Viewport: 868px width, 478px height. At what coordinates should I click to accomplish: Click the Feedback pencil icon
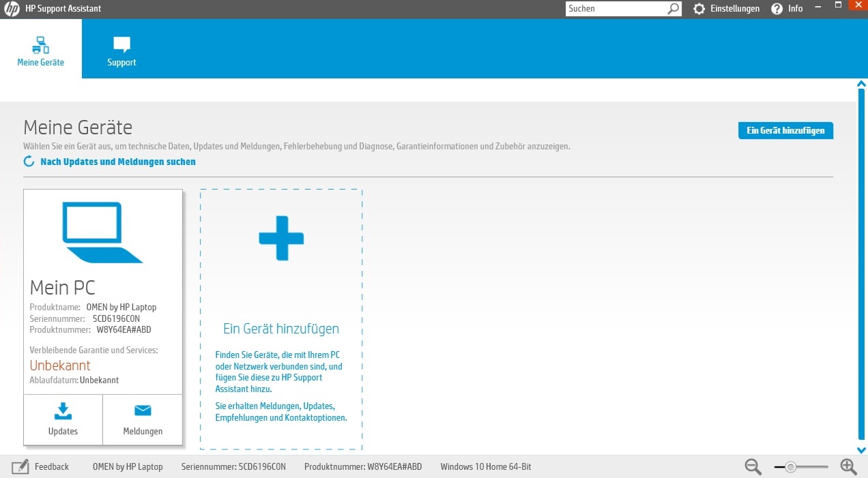point(20,467)
